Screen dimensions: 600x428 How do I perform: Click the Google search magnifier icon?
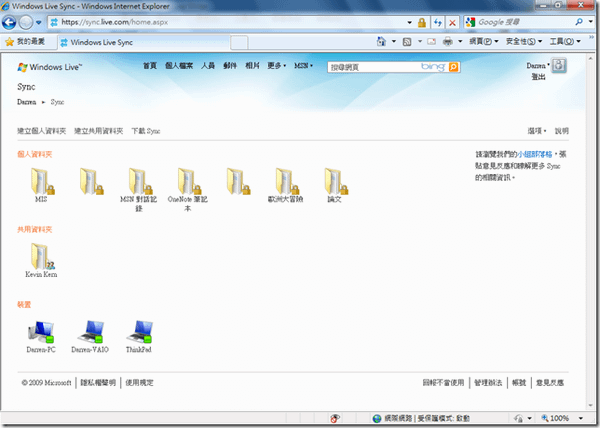coord(579,22)
